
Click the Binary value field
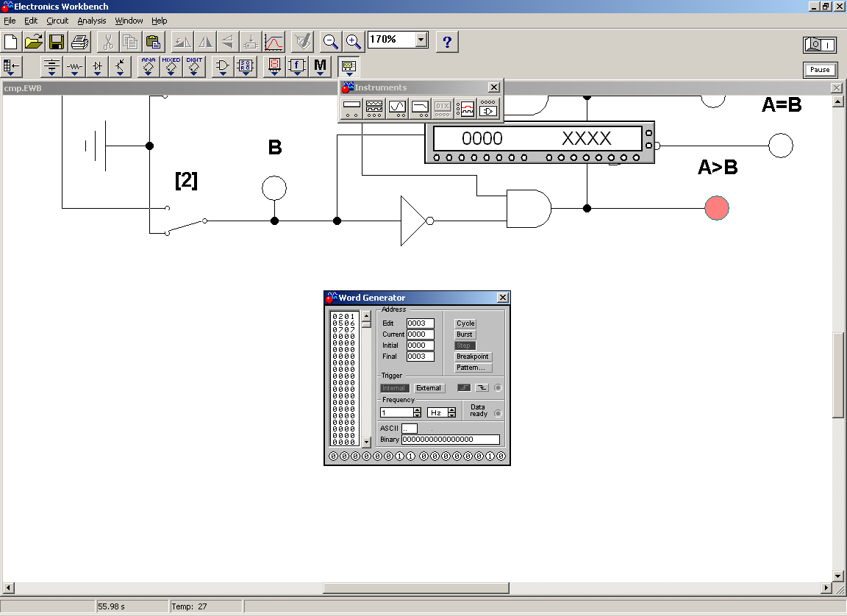451,440
